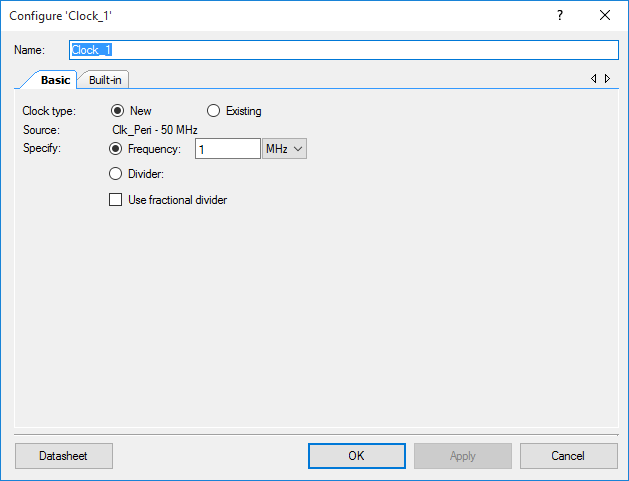Switch to the Basic tab
This screenshot has height=481, width=629.
click(x=55, y=80)
